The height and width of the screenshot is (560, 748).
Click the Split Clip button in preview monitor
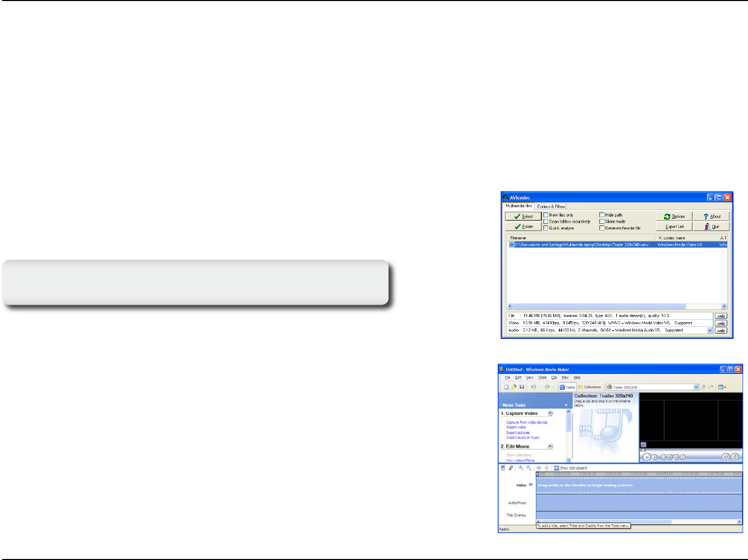pos(726,457)
